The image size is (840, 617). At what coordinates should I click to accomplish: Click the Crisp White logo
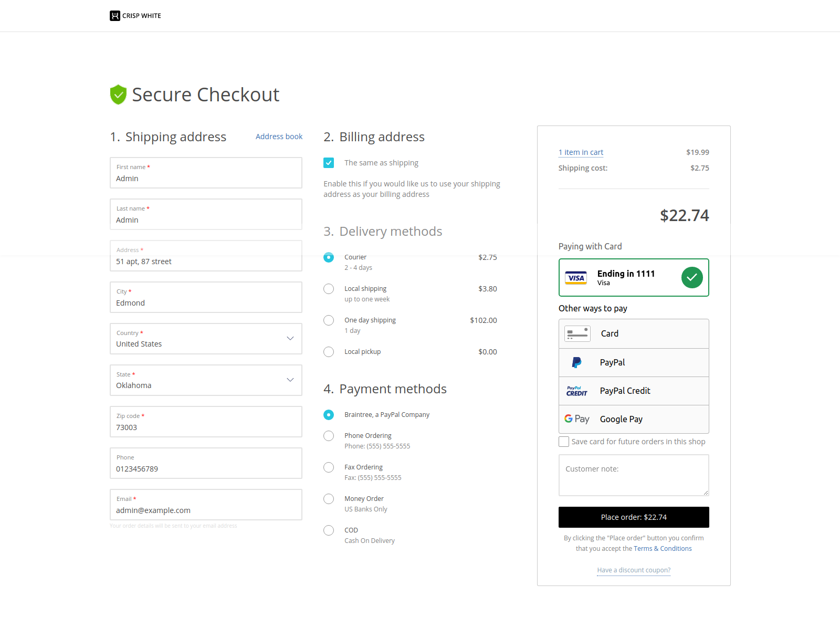tap(135, 15)
